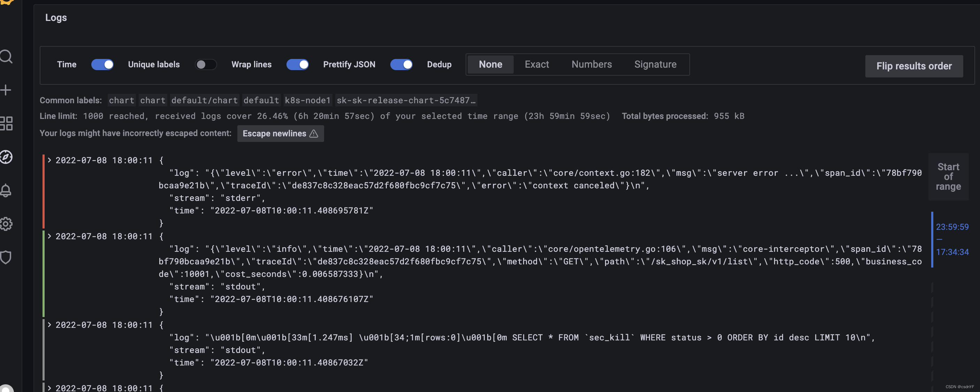Toggle the Wrap lines switch
The image size is (980, 392).
point(297,65)
